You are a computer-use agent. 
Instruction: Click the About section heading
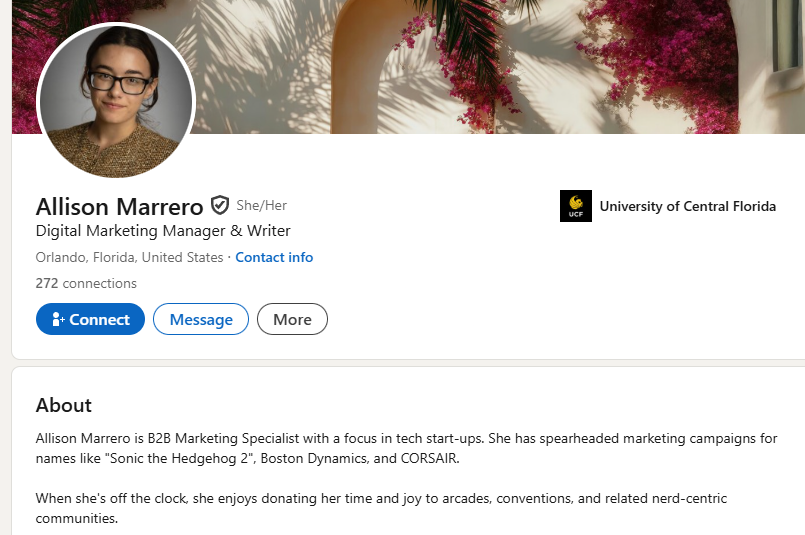click(64, 405)
